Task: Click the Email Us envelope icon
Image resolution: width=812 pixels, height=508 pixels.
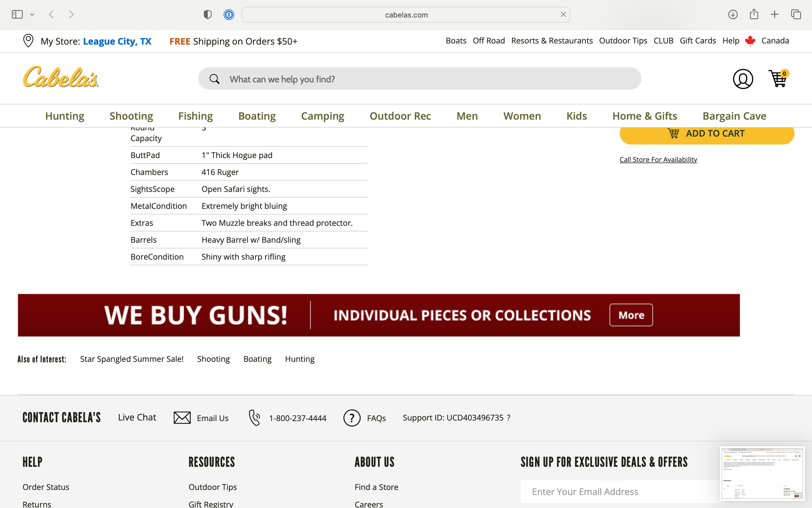Action: coord(182,418)
